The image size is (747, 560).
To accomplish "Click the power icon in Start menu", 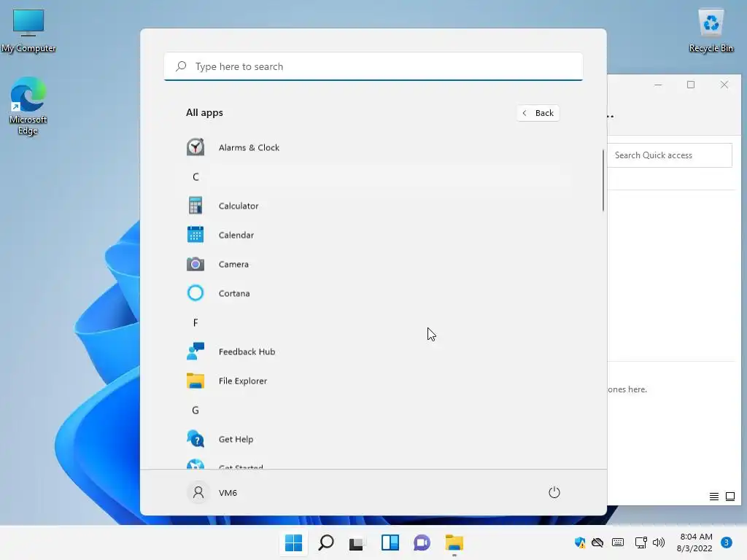I will click(554, 492).
